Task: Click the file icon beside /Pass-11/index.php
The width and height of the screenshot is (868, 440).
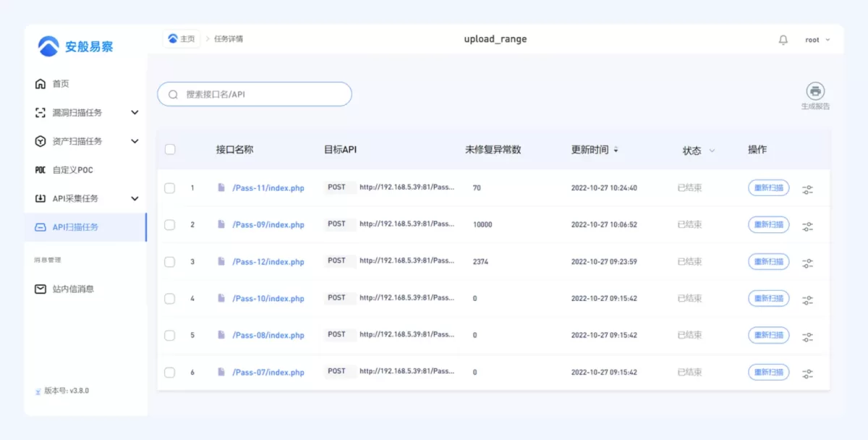Action: click(221, 187)
